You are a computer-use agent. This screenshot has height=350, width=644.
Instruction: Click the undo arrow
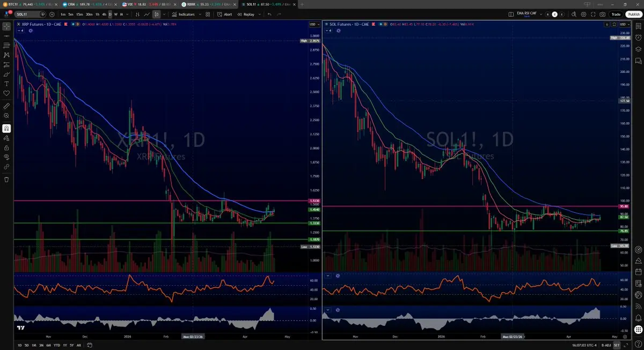coord(269,14)
